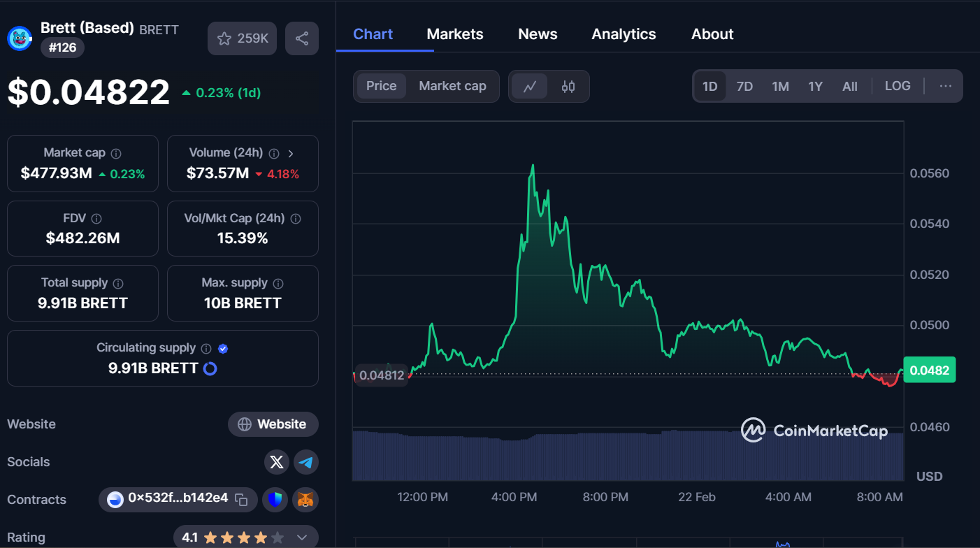Open the News tab

tap(538, 34)
